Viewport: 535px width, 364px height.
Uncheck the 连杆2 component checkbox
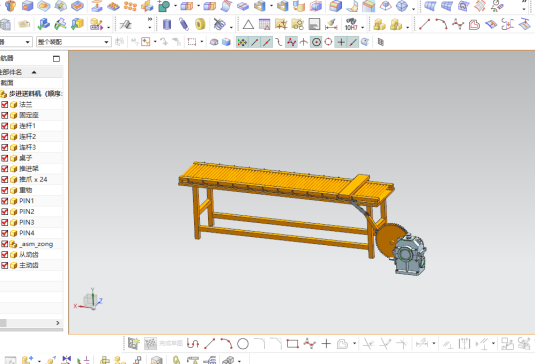[x=4, y=136]
